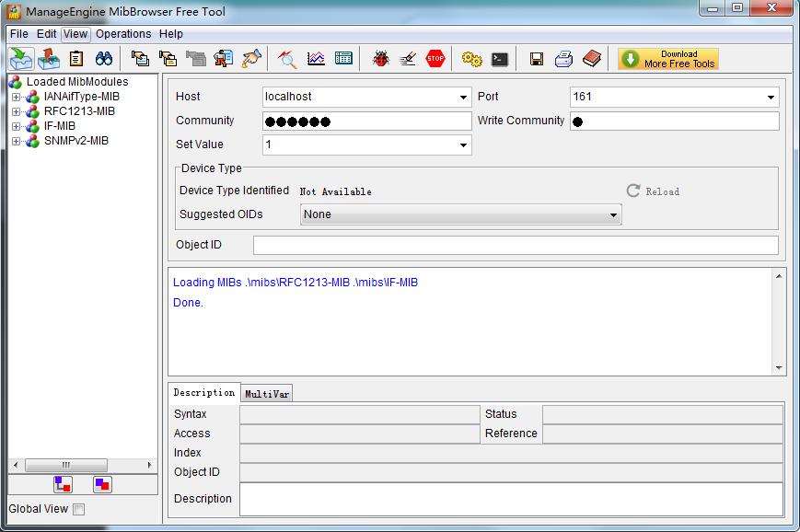Click the Loaded MibModules root node icon

pos(16,82)
